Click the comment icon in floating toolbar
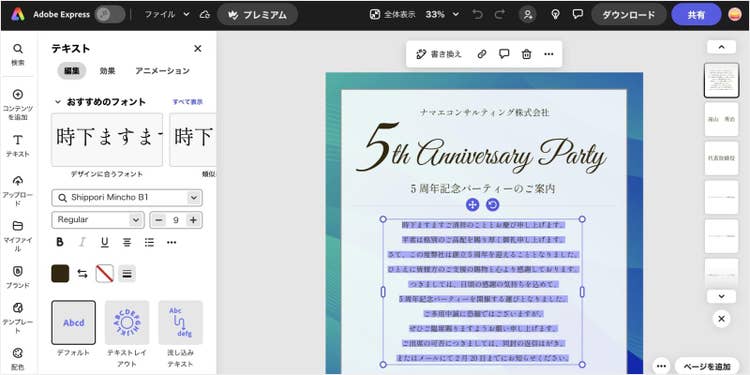 pyautogui.click(x=504, y=54)
